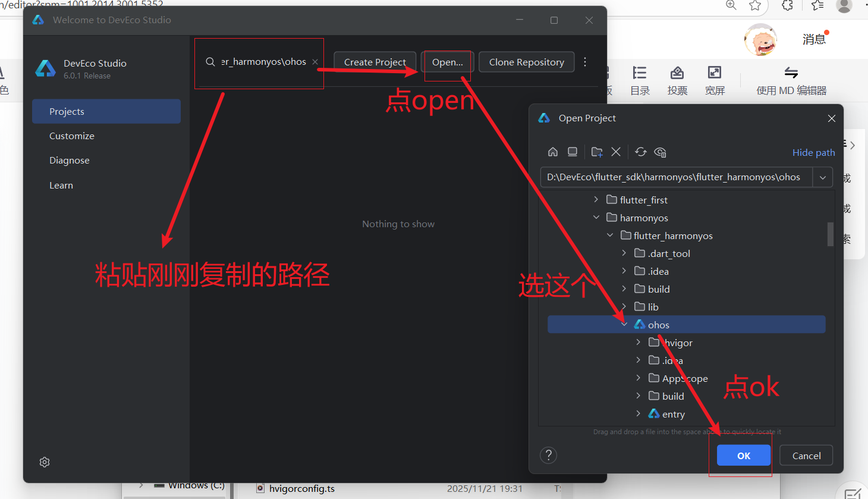Screen dimensions: 868x499
Task: Click the browser favorites list icon
Action: pos(818,5)
